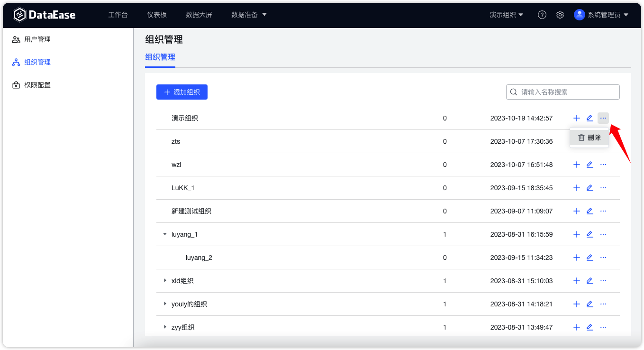This screenshot has width=644, height=350.
Task: Collapse the luyang_1 tree node
Action: [165, 234]
